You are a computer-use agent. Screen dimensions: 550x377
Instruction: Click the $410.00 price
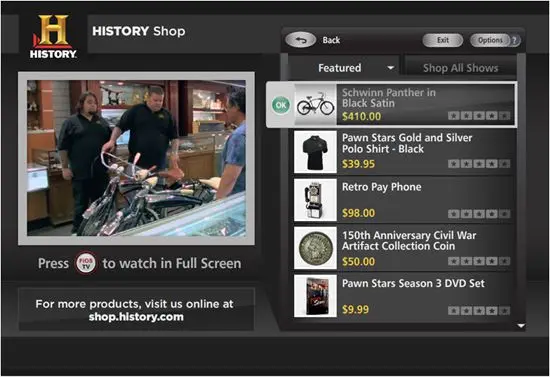(361, 116)
